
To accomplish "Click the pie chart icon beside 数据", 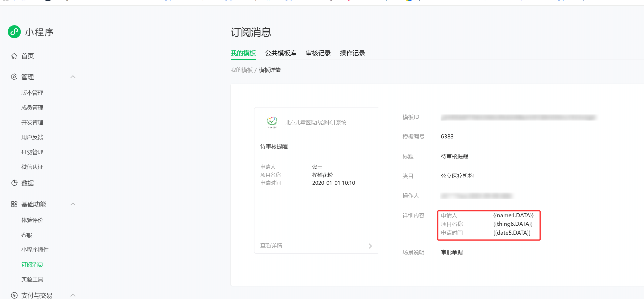I will (14, 183).
